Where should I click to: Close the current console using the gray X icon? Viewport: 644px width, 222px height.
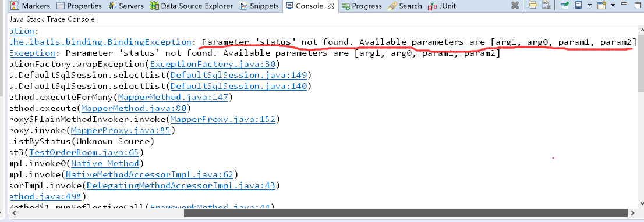click(515, 6)
